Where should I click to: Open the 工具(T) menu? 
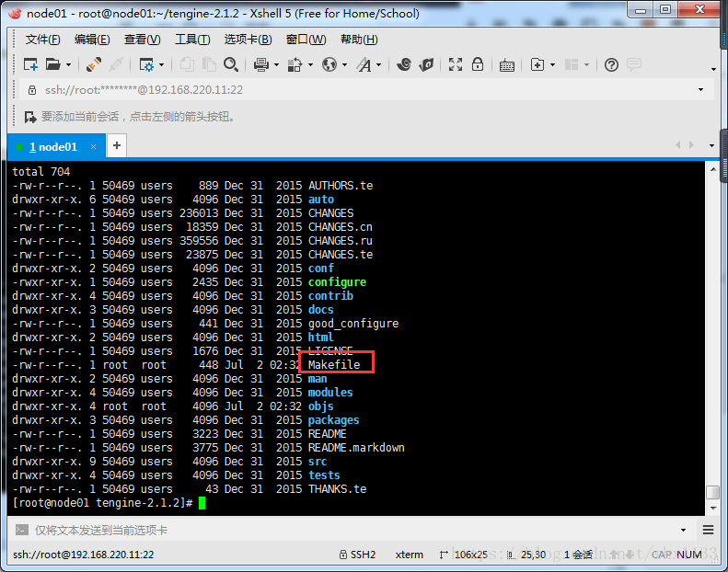tap(192, 40)
